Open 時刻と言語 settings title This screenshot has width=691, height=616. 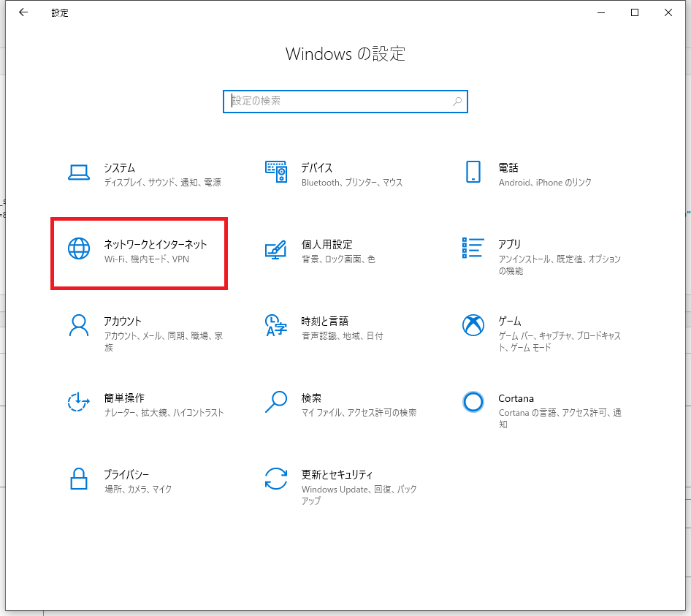pos(325,321)
